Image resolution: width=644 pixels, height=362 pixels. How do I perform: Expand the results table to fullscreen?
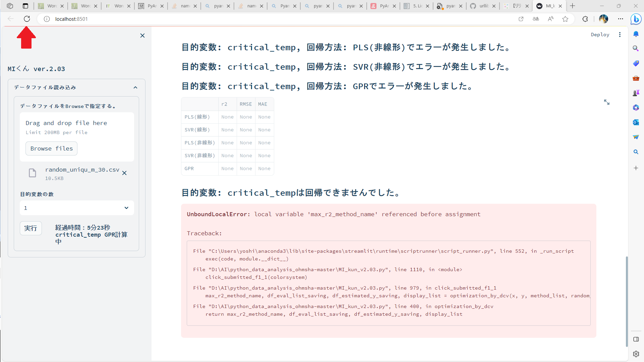606,102
